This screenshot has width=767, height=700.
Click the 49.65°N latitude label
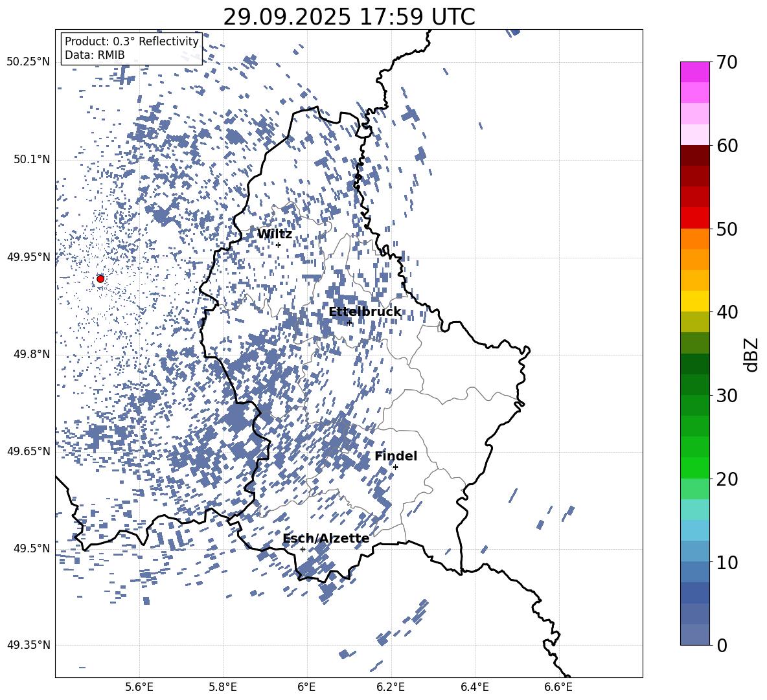coord(29,451)
